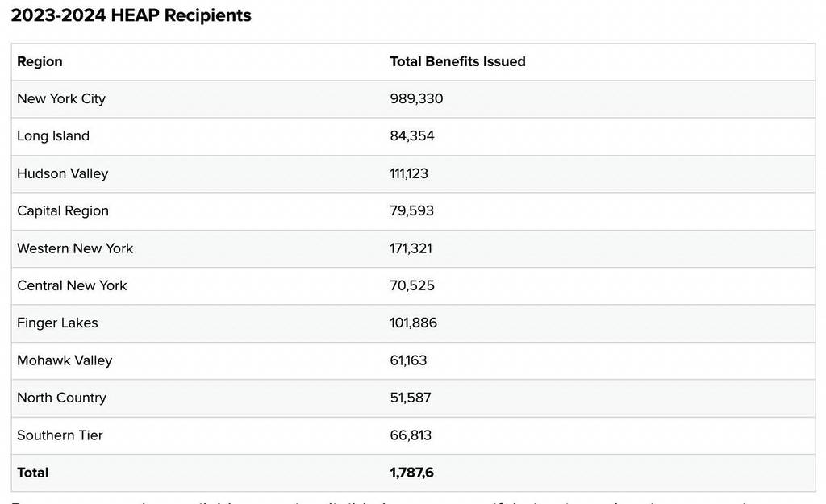Click the Finger Lakes value 101,886

coord(413,323)
